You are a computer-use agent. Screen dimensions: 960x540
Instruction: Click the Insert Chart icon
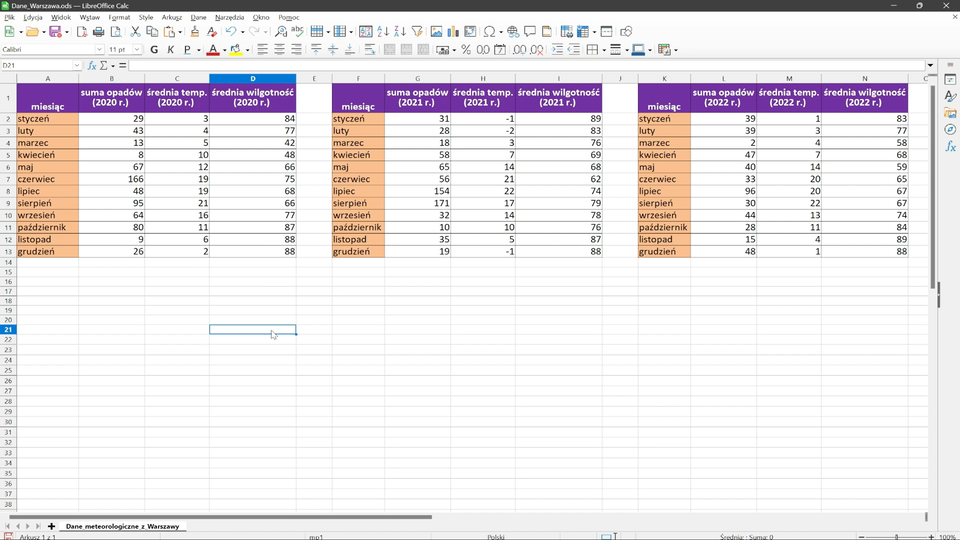pyautogui.click(x=454, y=32)
